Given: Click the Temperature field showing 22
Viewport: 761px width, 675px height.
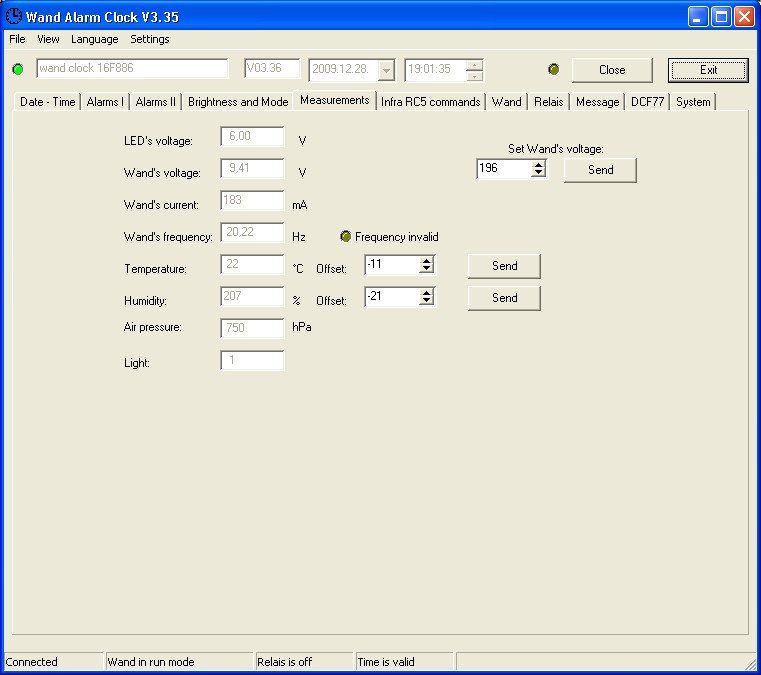Looking at the screenshot, I should click(252, 264).
